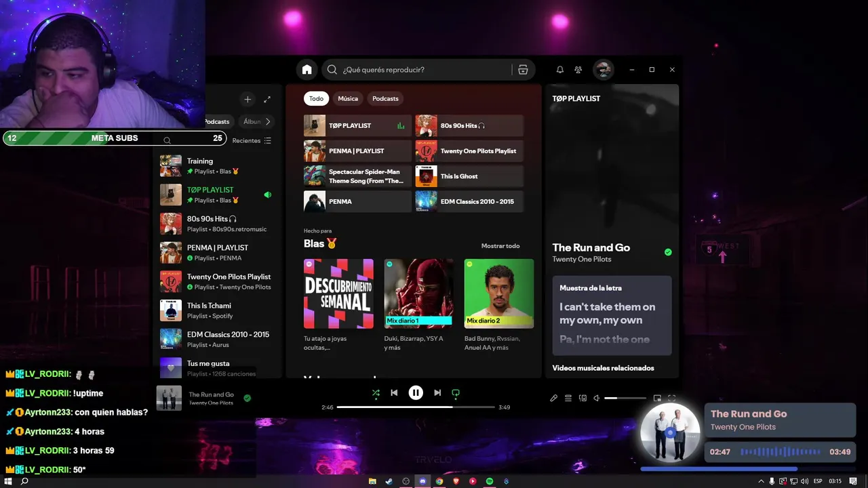Open the PENMA artist shortcut tile
Image resolution: width=868 pixels, height=488 pixels.
pos(357,201)
